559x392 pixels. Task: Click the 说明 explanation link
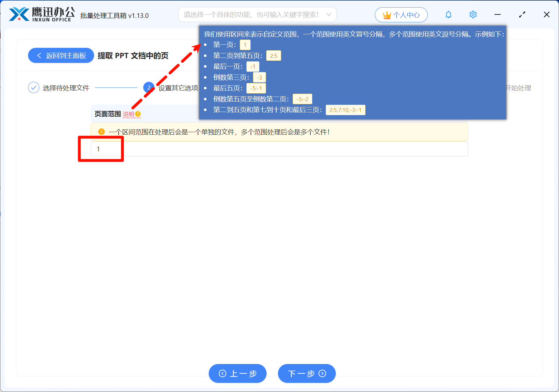128,114
